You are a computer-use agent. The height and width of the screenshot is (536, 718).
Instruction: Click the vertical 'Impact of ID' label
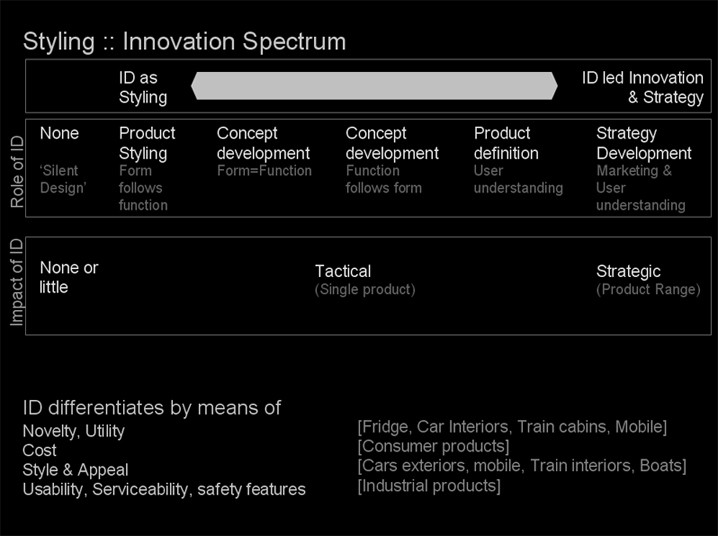coord(15,284)
